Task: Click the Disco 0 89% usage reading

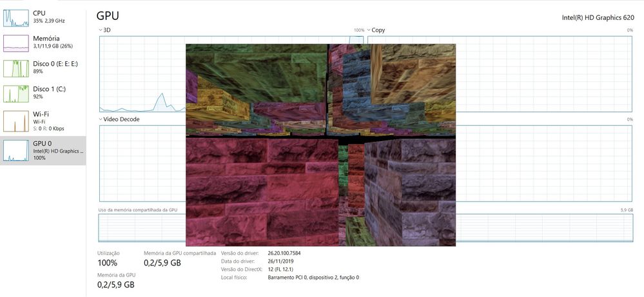Action: coord(38,72)
